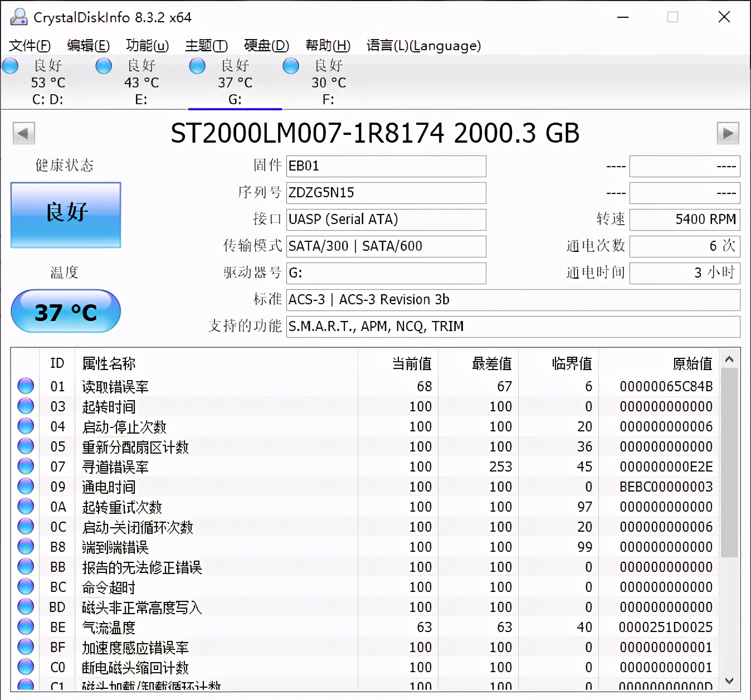Click status orb for attribute 01 读取错误率
751x700 pixels.
26,386
